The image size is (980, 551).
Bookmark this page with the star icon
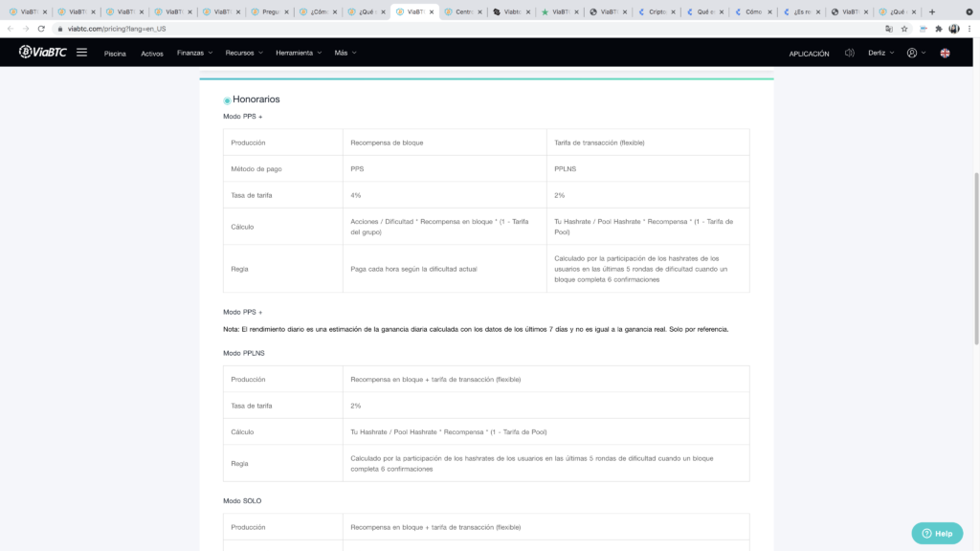904,29
